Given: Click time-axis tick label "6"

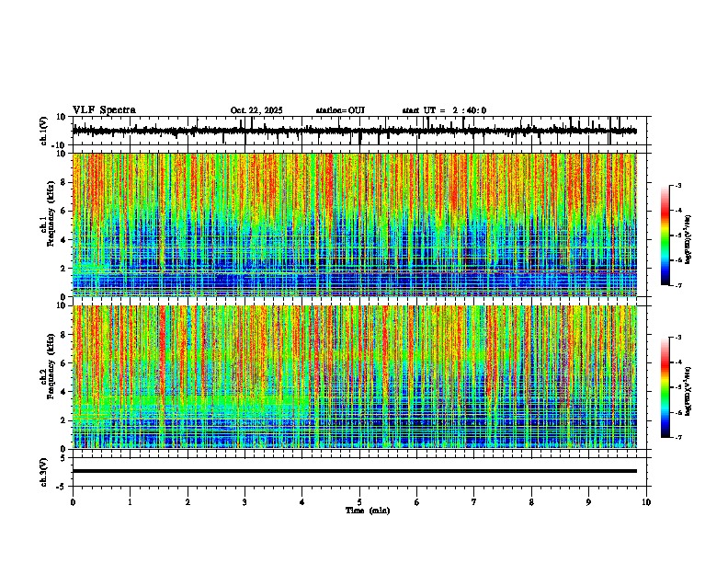Looking at the screenshot, I should click(417, 502).
